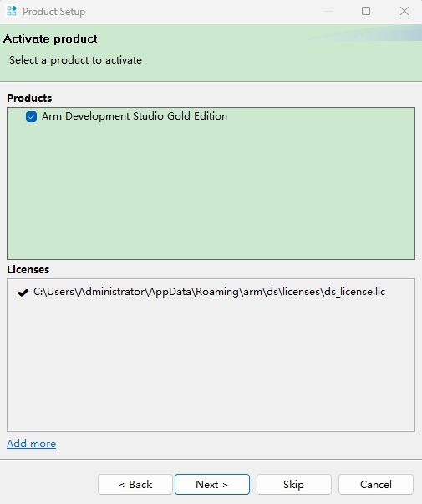Minimize the Product Setup window
The height and width of the screenshot is (504, 422).
click(x=328, y=11)
